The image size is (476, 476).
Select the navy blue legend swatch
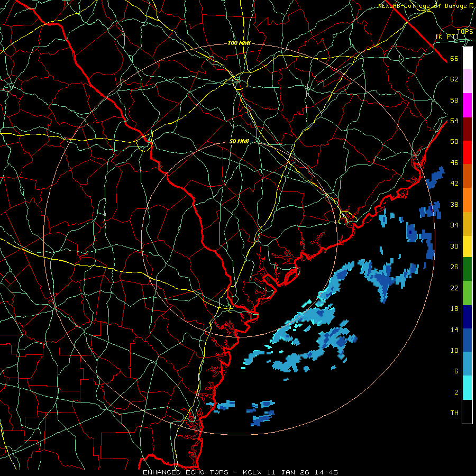pyautogui.click(x=467, y=317)
